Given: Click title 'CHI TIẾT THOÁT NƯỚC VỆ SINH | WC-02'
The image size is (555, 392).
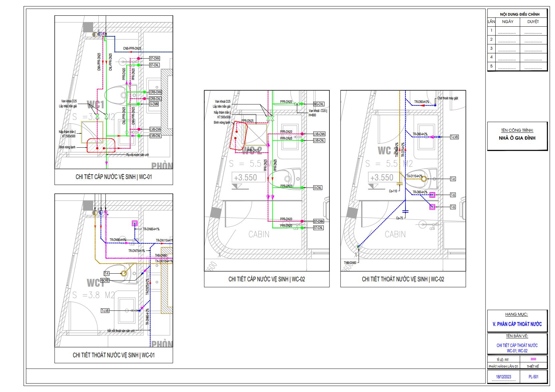Looking at the screenshot, I should tap(403, 279).
